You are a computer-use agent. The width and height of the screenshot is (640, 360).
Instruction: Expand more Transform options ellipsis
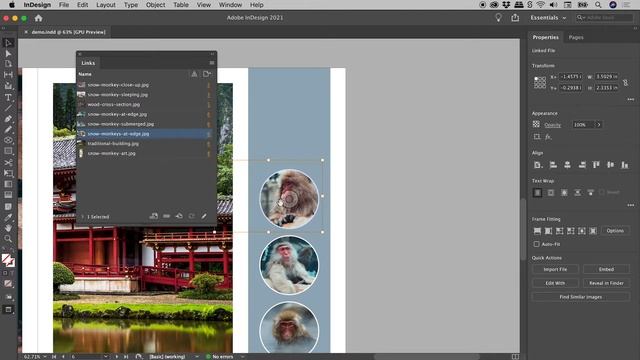pyautogui.click(x=631, y=99)
